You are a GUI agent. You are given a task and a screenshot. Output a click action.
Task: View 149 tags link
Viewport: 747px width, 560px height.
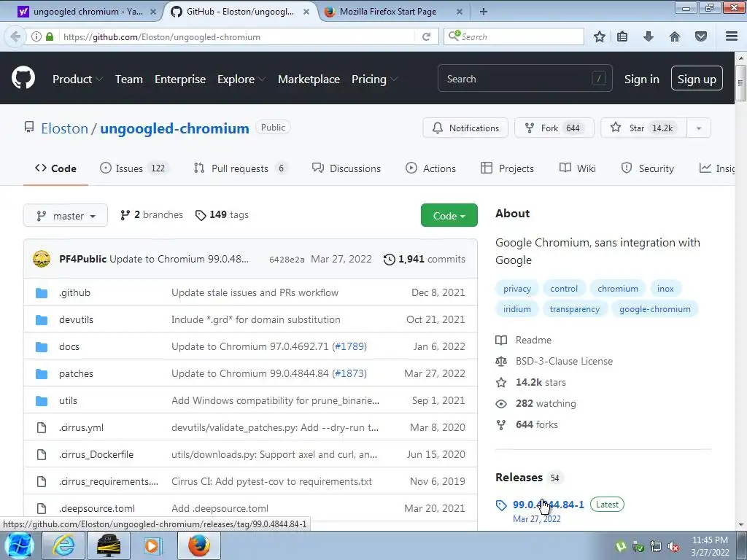[222, 215]
